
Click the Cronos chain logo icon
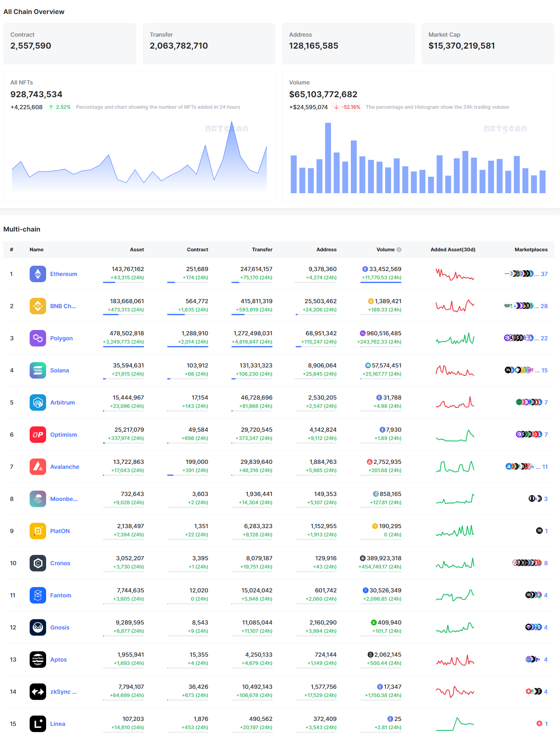38,563
